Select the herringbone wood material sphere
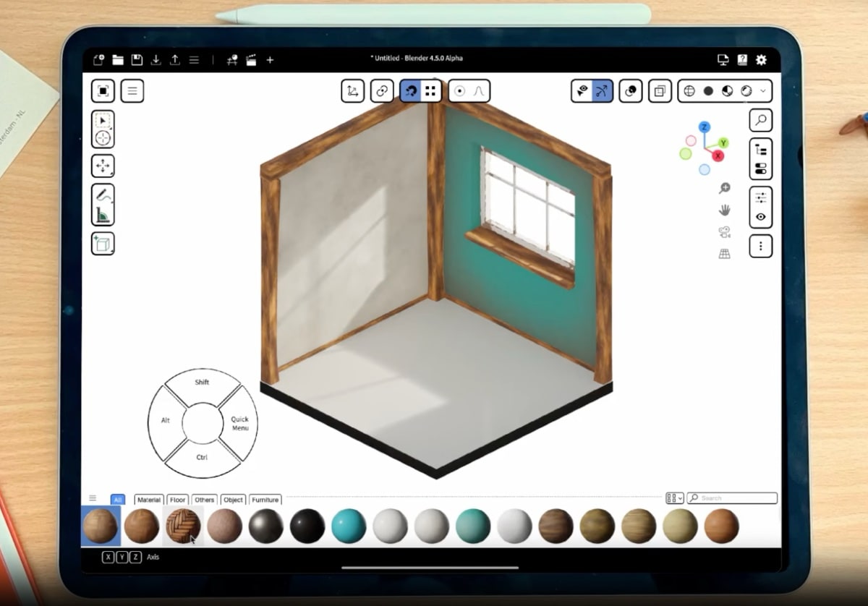The image size is (868, 606). click(183, 526)
